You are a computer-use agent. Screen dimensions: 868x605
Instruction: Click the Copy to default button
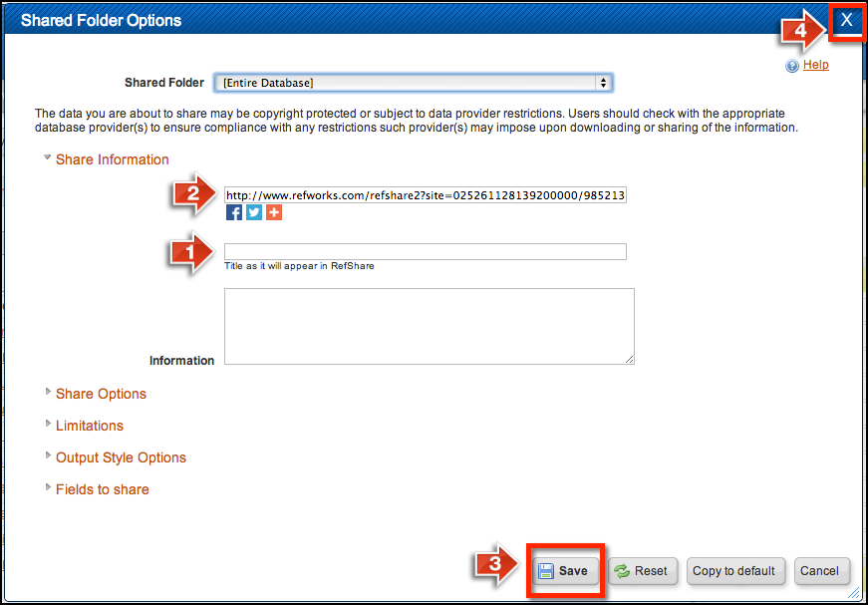pyautogui.click(x=735, y=571)
